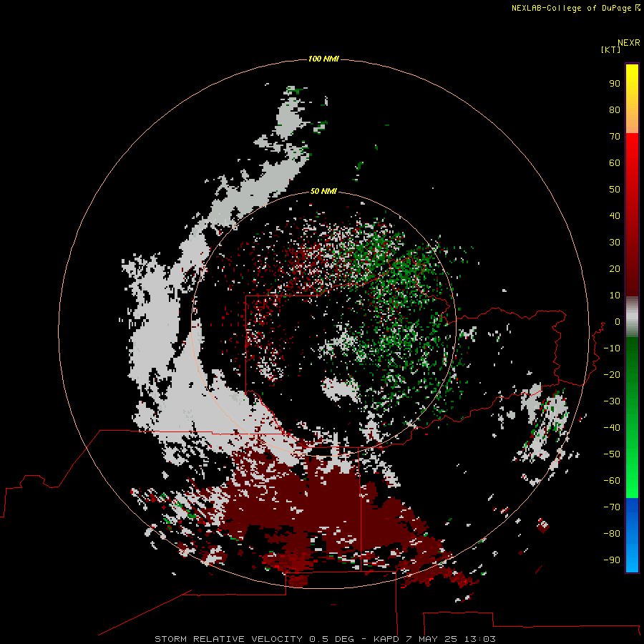Screen dimensions: 644x644
Task: Click the 70 value on the velocity scale
Action: 615,137
